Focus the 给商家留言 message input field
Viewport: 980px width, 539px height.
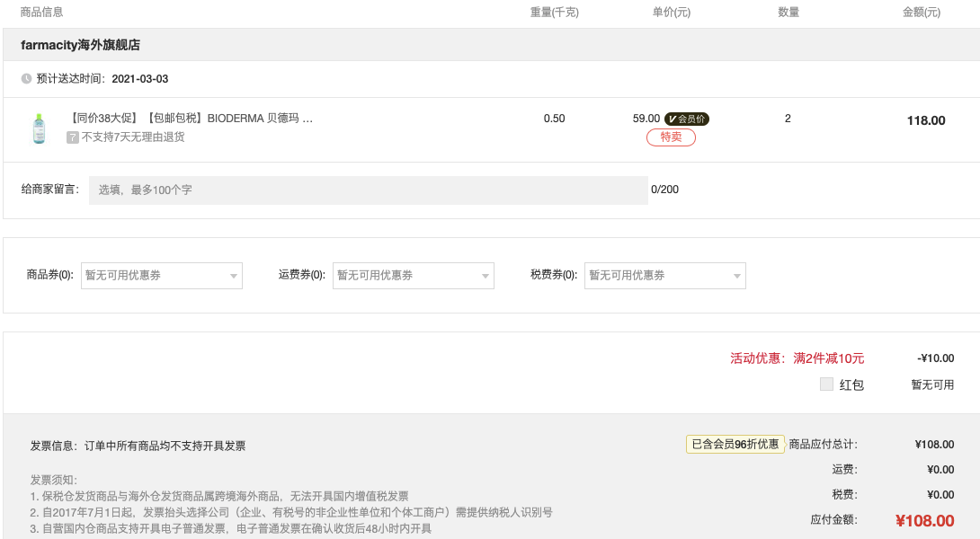368,190
